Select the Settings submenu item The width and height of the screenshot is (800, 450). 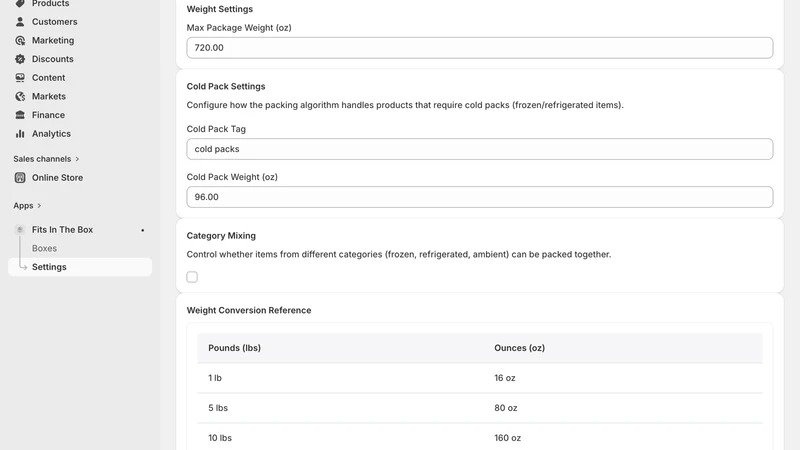coord(80,267)
